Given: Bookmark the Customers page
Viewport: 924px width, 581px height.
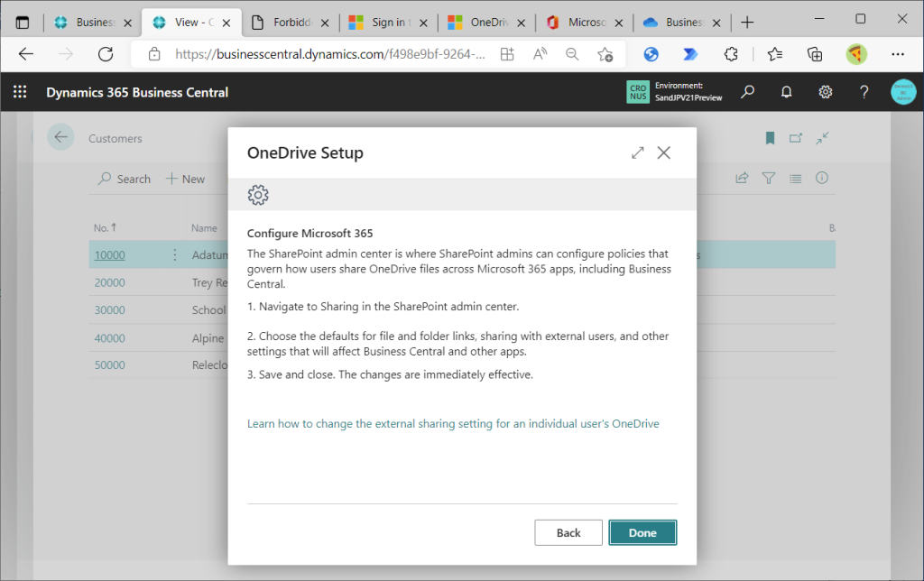Looking at the screenshot, I should [770, 138].
